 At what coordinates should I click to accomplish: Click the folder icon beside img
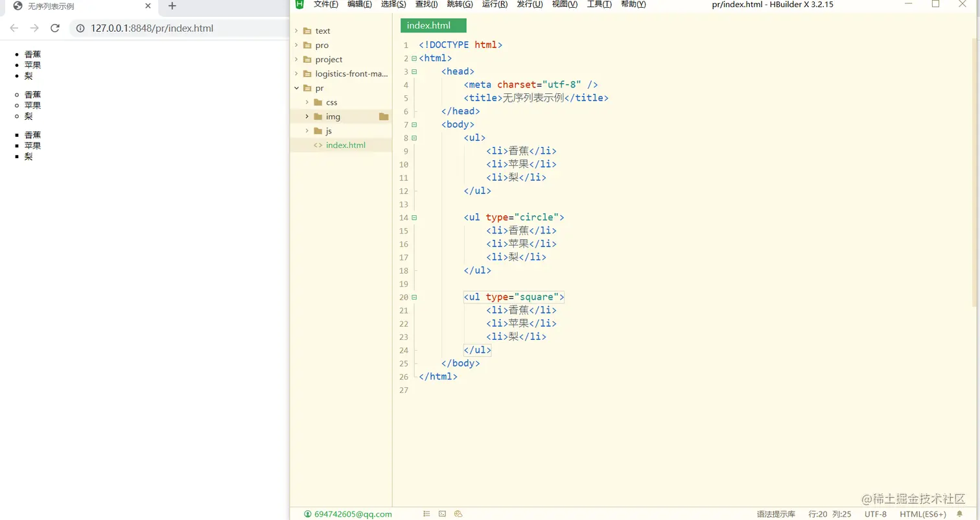pos(384,117)
